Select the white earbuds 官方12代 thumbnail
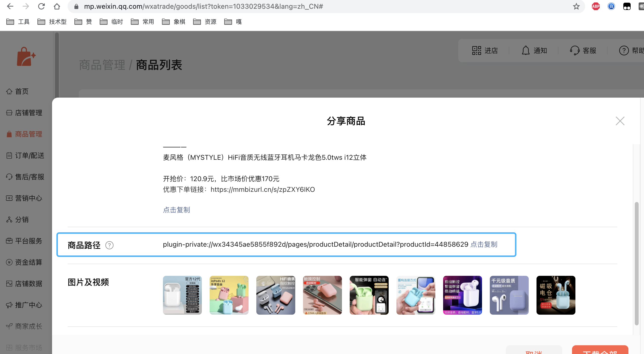This screenshot has width=644, height=354. [182, 295]
